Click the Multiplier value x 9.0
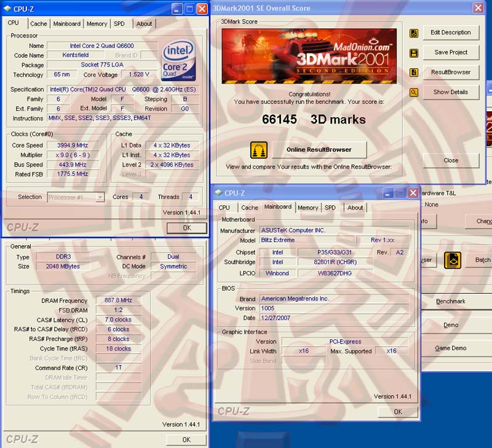This screenshot has width=492, height=448. click(73, 155)
